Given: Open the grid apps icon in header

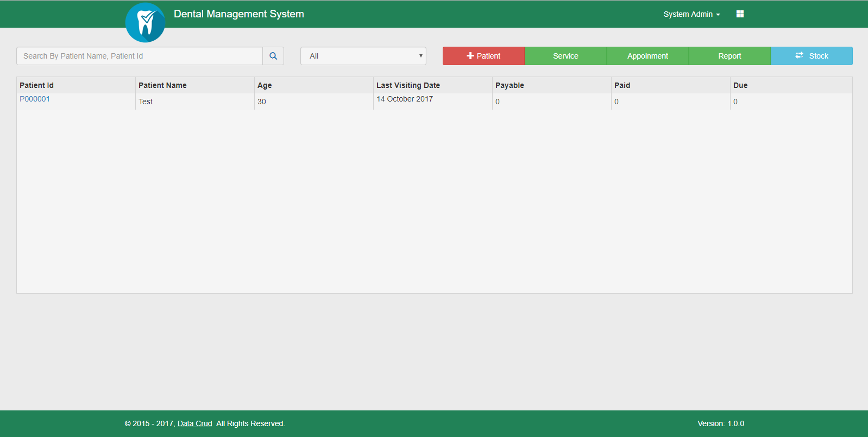Looking at the screenshot, I should coord(740,14).
